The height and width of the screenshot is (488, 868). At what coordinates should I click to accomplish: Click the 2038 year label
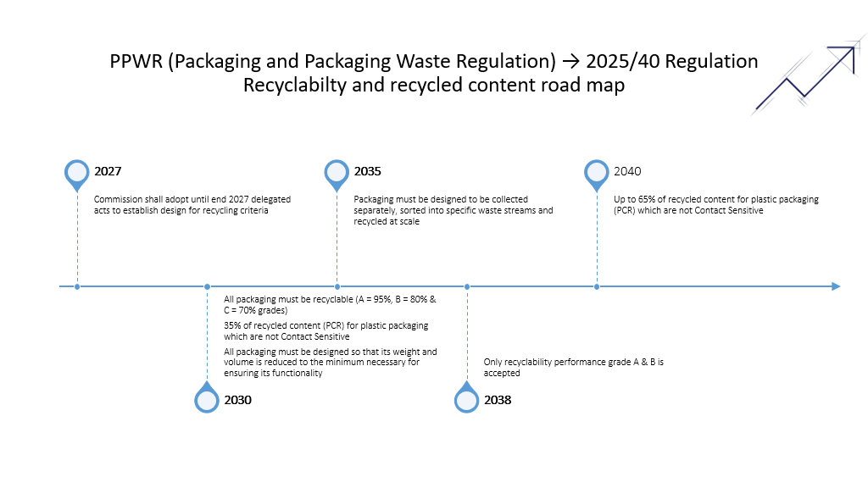tap(499, 399)
